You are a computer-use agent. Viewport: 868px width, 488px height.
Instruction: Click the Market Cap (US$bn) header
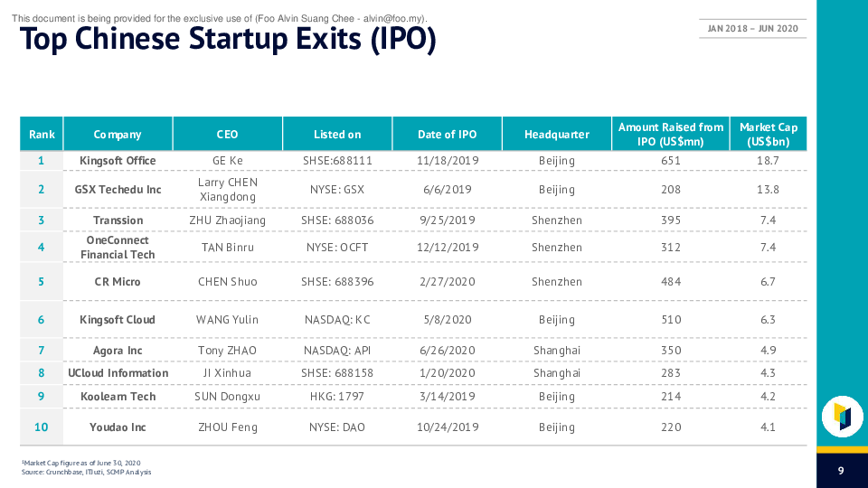pyautogui.click(x=769, y=135)
